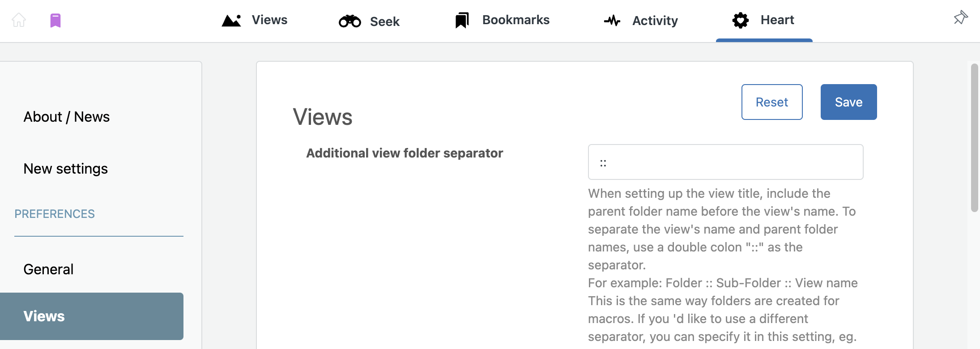Open About / News in sidebar

pos(67,117)
